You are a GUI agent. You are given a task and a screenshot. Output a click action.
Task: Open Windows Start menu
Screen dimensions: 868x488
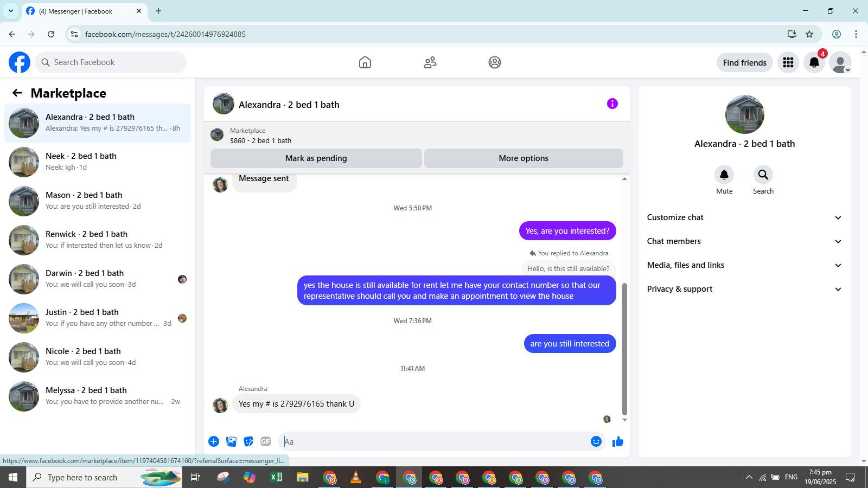pyautogui.click(x=13, y=477)
